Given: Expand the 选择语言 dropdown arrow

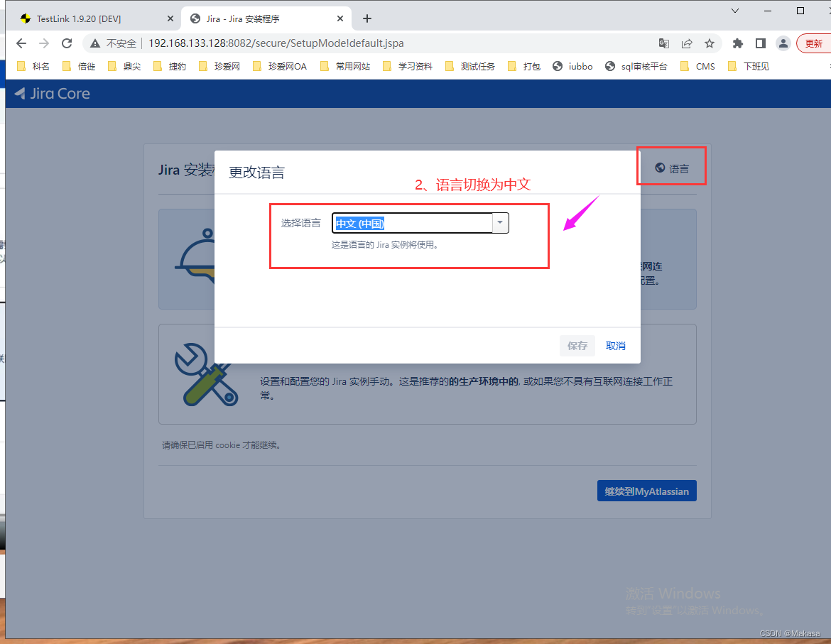Looking at the screenshot, I should click(x=500, y=223).
